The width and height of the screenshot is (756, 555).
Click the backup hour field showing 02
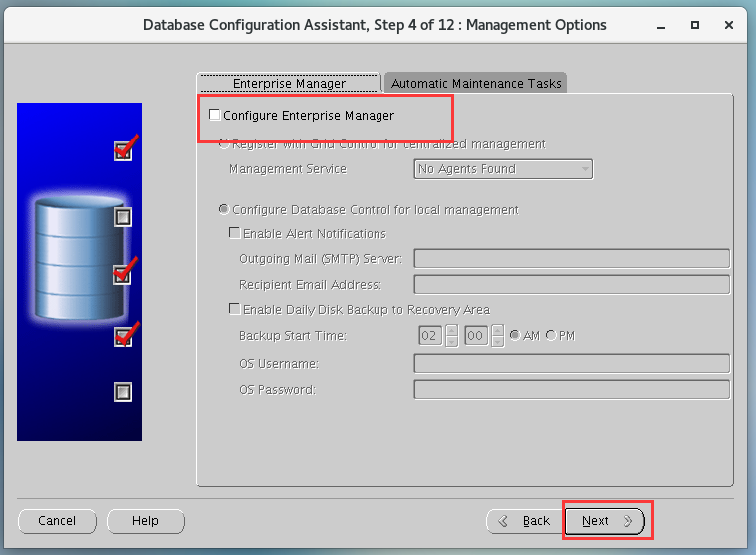430,335
